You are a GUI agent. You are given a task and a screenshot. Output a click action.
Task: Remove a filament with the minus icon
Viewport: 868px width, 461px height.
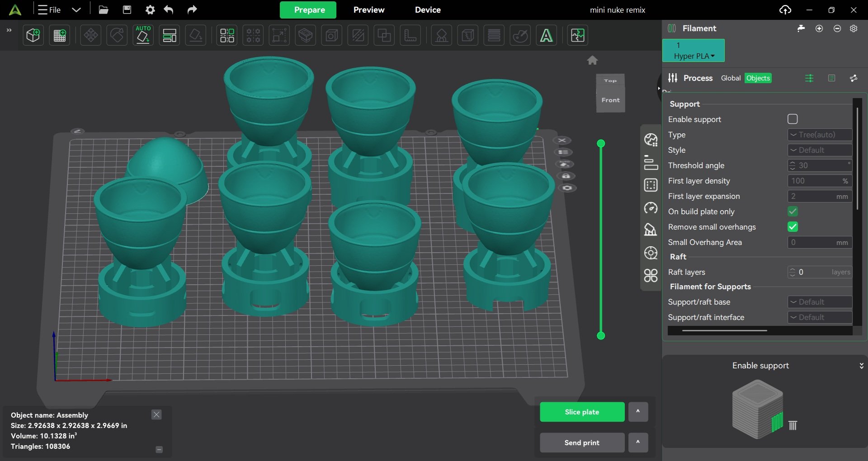click(x=837, y=28)
